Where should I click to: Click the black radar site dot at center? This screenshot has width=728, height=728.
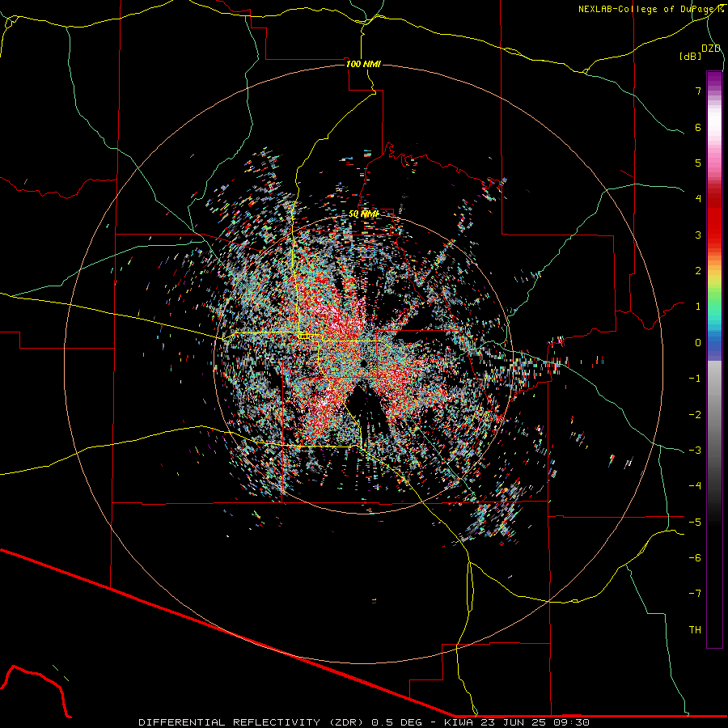(363, 363)
